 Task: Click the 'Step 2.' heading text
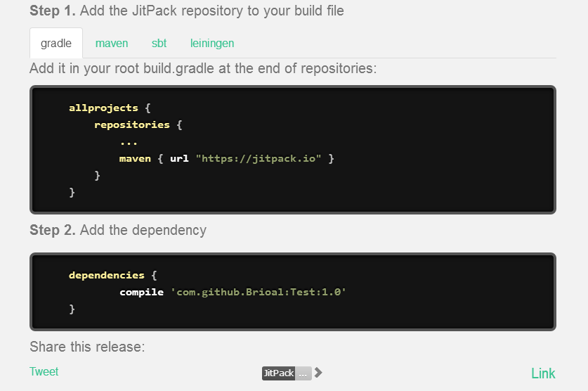[x=53, y=230]
